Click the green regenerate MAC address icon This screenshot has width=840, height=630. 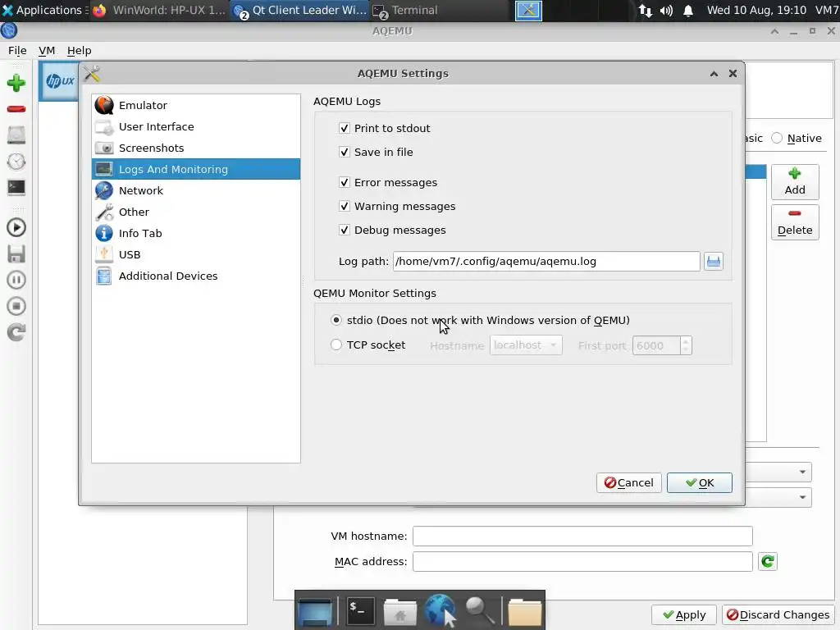coord(768,561)
